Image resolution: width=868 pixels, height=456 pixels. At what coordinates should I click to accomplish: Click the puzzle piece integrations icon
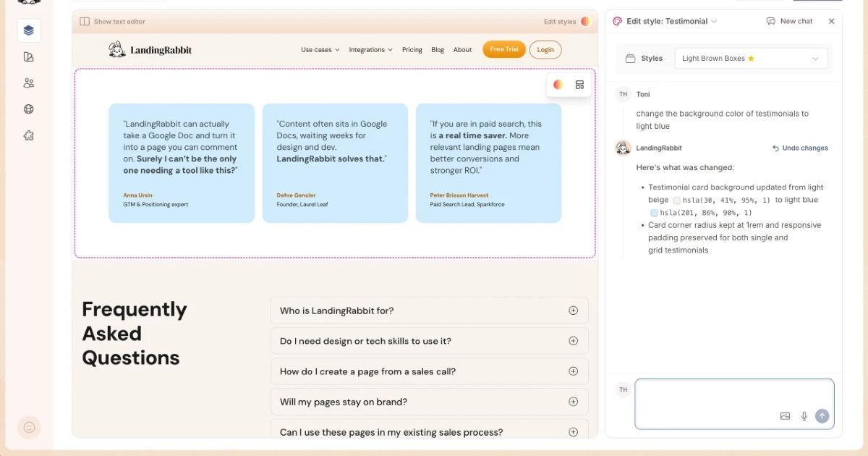pos(29,135)
